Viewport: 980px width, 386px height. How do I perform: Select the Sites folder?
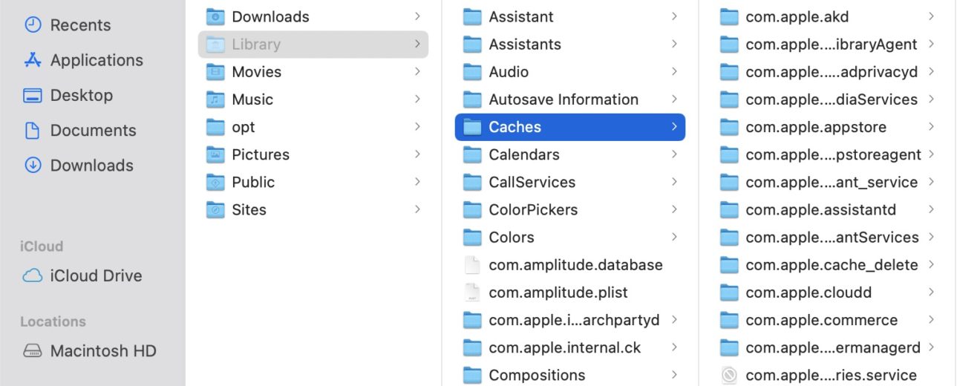[x=249, y=210]
